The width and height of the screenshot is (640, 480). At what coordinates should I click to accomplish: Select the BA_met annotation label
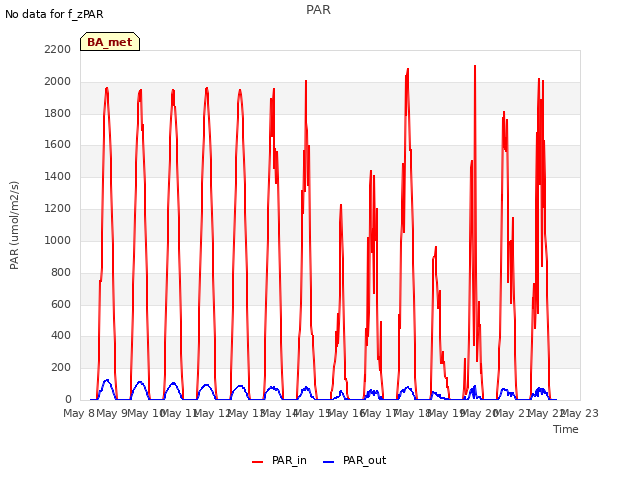tap(110, 42)
